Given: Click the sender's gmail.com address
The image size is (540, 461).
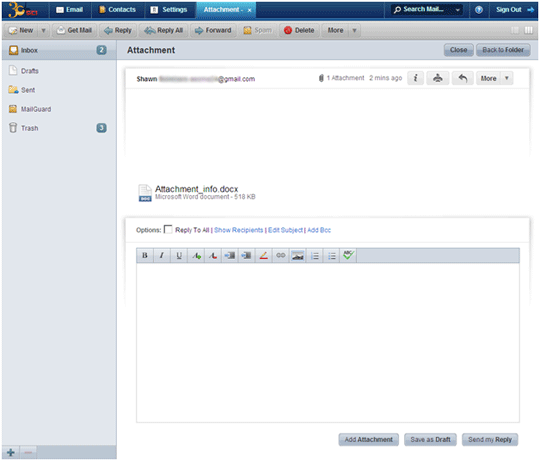Looking at the screenshot, I should pyautogui.click(x=207, y=79).
